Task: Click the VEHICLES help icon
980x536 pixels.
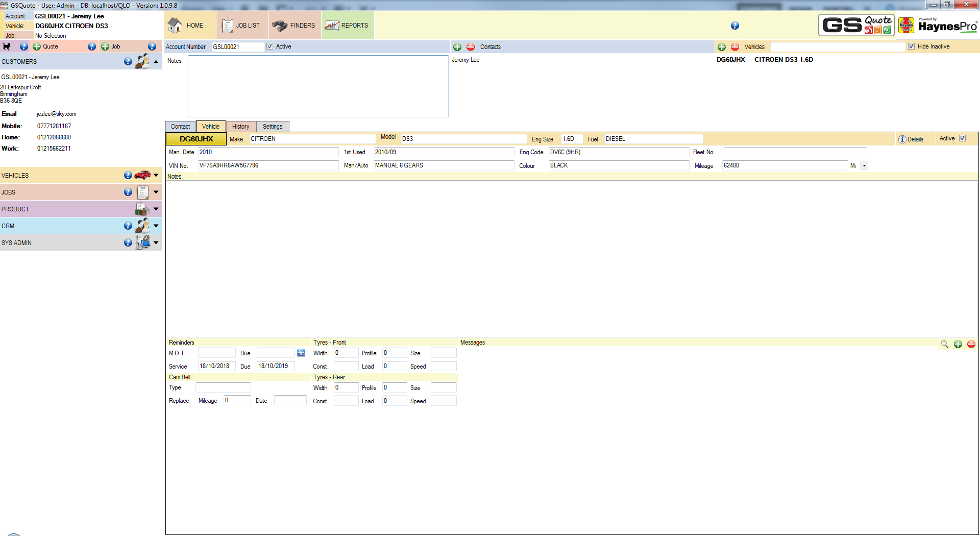Action: click(x=128, y=175)
